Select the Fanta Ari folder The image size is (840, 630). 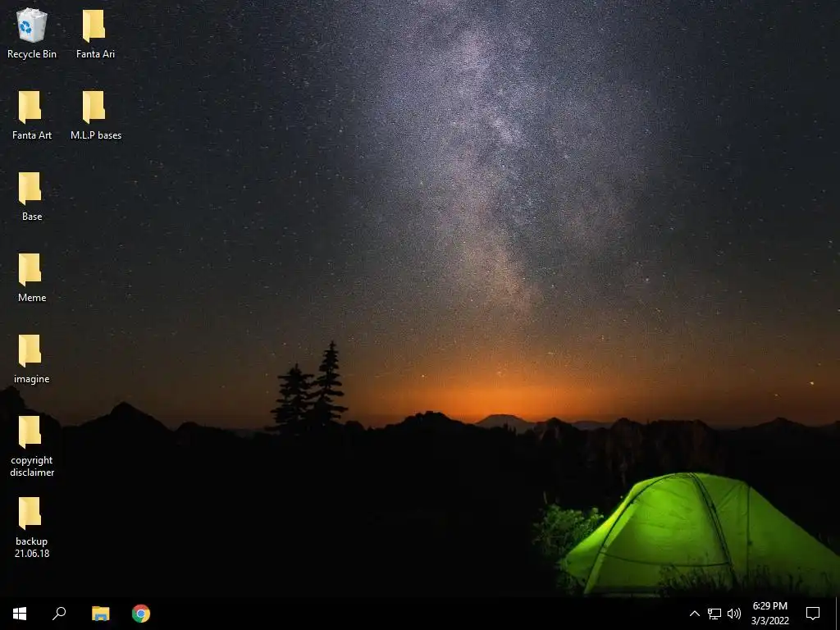[95, 33]
